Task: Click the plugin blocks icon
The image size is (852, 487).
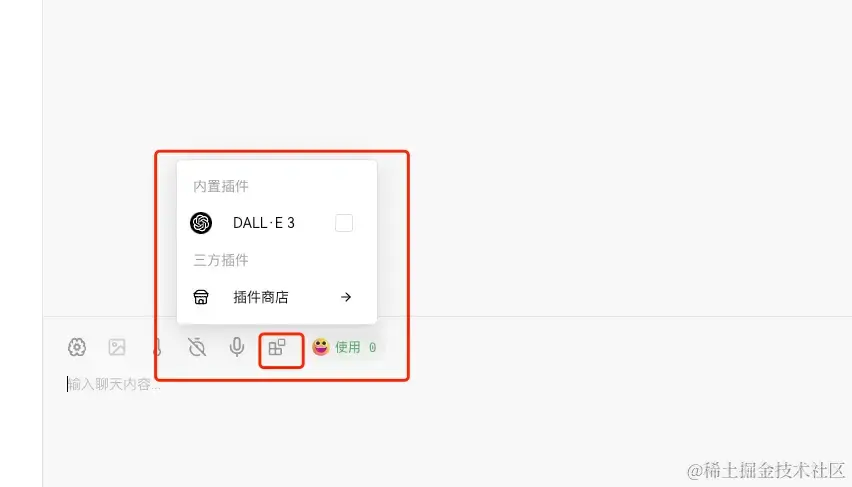Action: (x=277, y=347)
